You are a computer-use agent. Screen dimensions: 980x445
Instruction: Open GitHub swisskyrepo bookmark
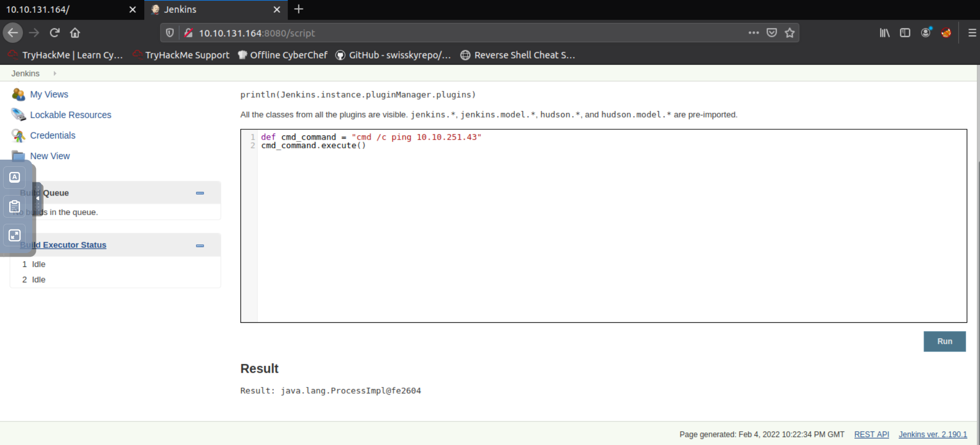(393, 55)
